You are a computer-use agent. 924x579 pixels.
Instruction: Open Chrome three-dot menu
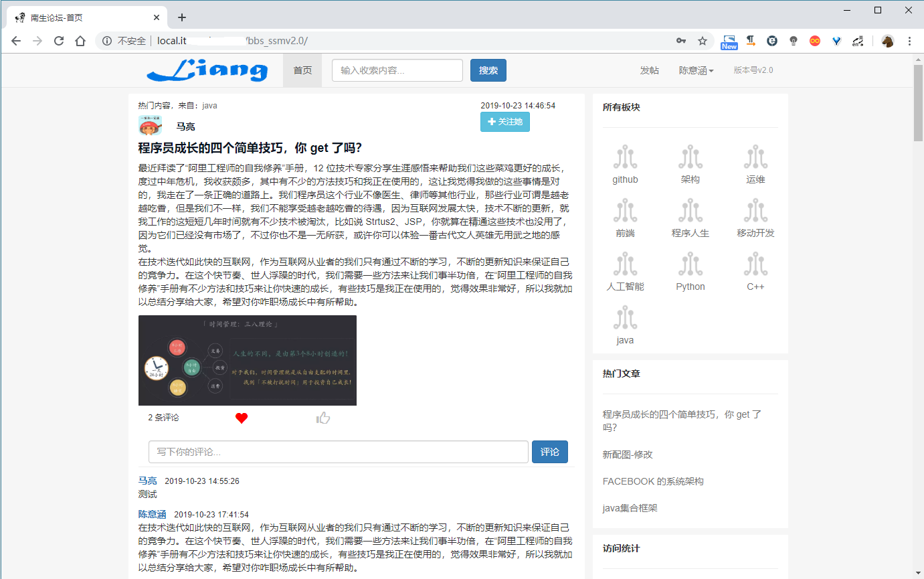tap(909, 41)
